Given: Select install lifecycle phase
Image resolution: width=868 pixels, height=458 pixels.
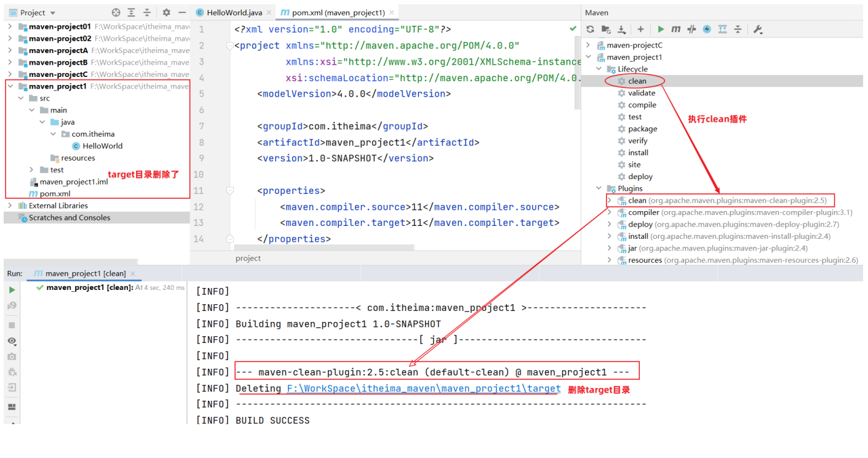Looking at the screenshot, I should [633, 153].
